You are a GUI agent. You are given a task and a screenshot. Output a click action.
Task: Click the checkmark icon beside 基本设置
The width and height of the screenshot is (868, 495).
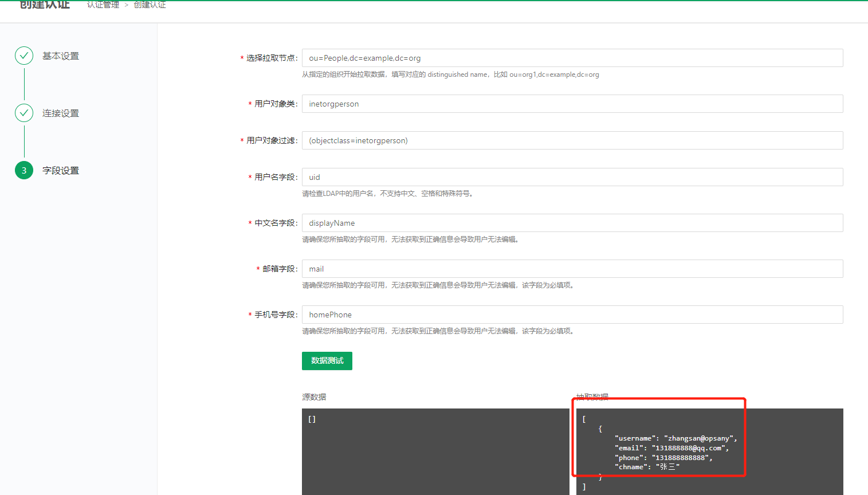(24, 56)
